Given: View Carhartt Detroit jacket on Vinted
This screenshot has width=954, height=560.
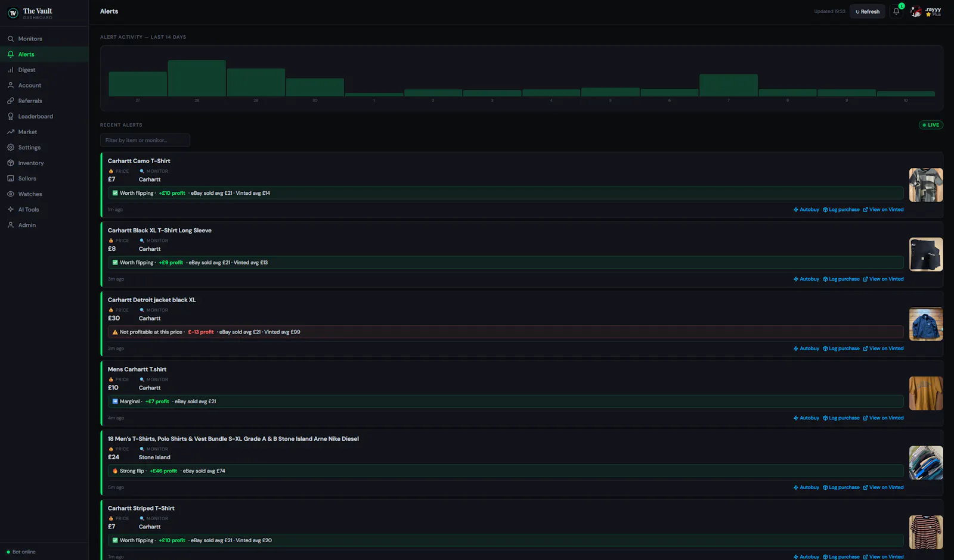Looking at the screenshot, I should (x=883, y=349).
